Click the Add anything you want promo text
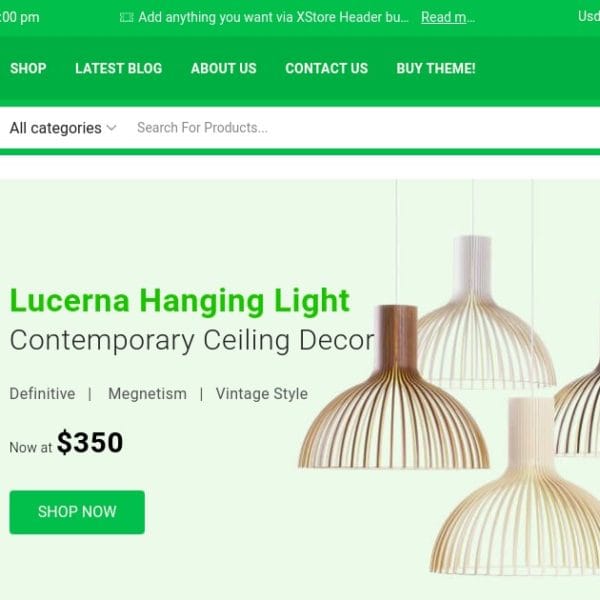 [273, 17]
